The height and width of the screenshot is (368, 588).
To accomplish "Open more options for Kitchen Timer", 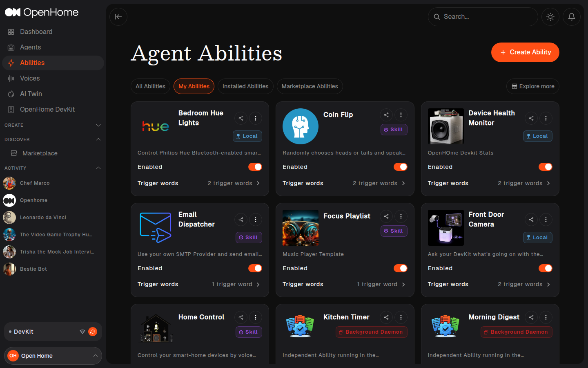I will [x=401, y=317].
